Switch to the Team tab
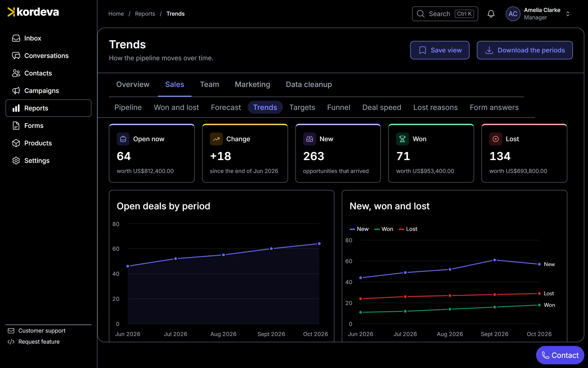Screen dimensions: 588x368 pyautogui.click(x=209, y=84)
